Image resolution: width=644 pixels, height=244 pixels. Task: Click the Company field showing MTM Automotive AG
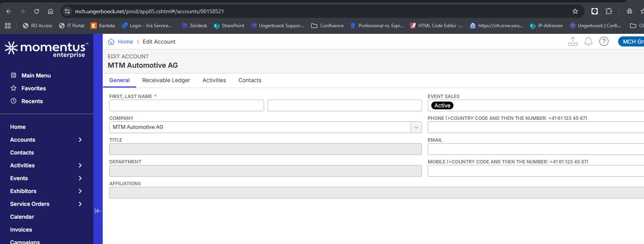[x=260, y=127]
